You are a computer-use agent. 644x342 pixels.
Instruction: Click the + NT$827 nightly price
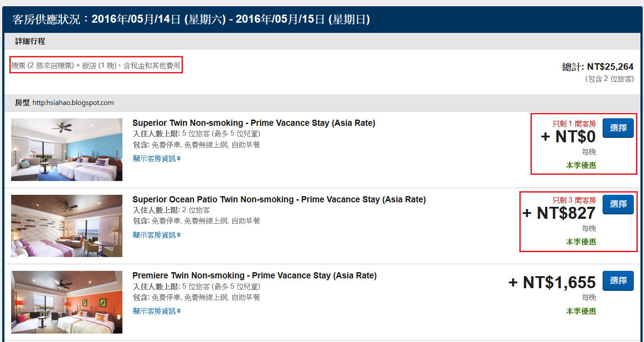559,213
